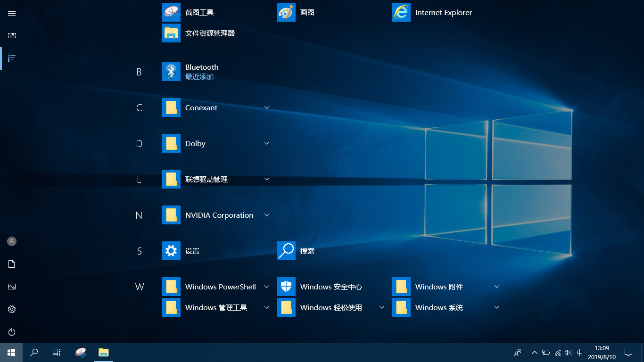Open Pictures from Start sidebar
The height and width of the screenshot is (362, 644).
pyautogui.click(x=12, y=287)
